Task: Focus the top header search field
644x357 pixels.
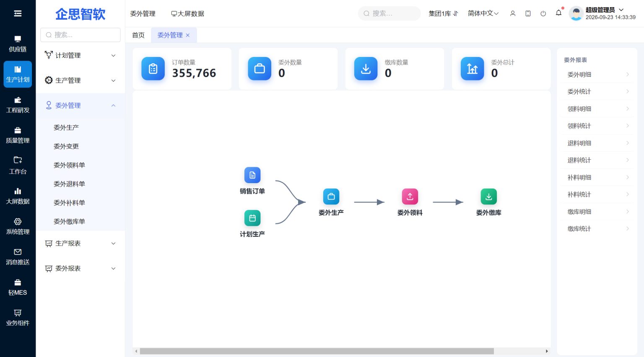Action: pyautogui.click(x=389, y=13)
